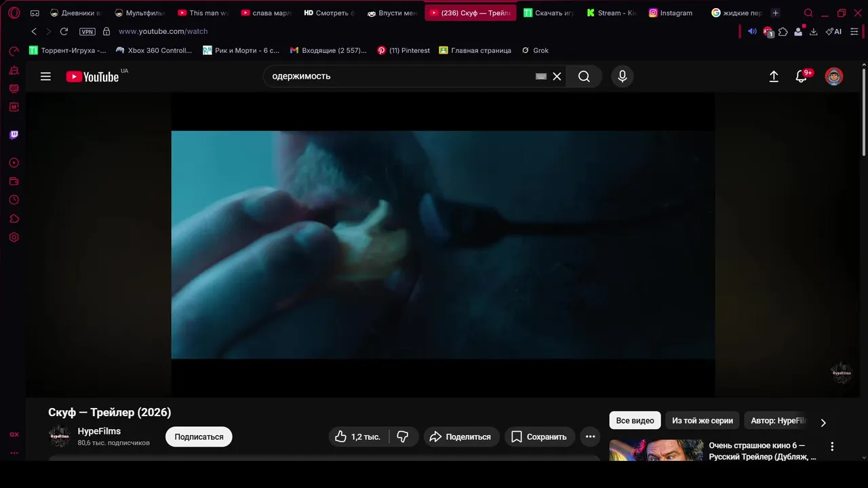Switch to the Дневники tab

tap(75, 13)
